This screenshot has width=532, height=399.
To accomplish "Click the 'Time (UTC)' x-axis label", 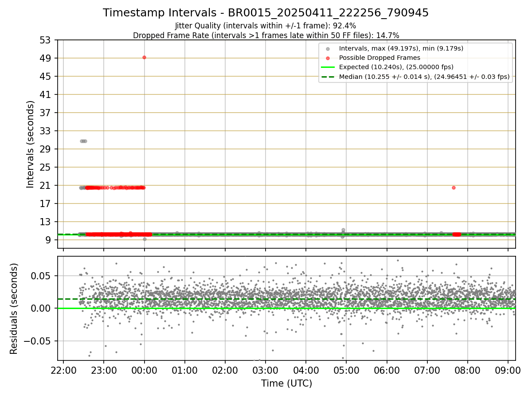I will tap(286, 383).
